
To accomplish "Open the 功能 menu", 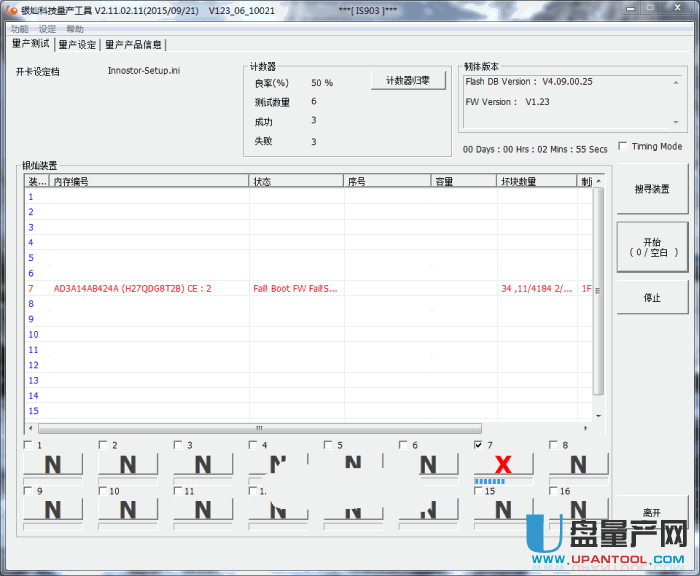I will pos(20,29).
